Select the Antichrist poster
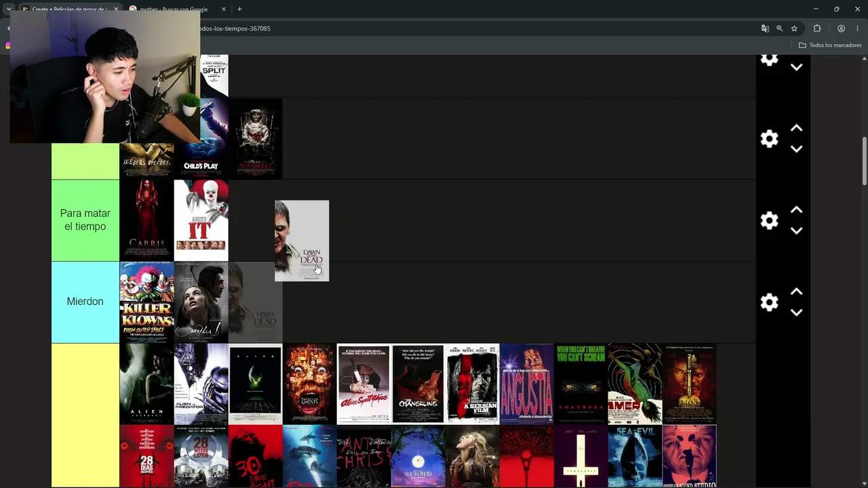 [x=364, y=456]
